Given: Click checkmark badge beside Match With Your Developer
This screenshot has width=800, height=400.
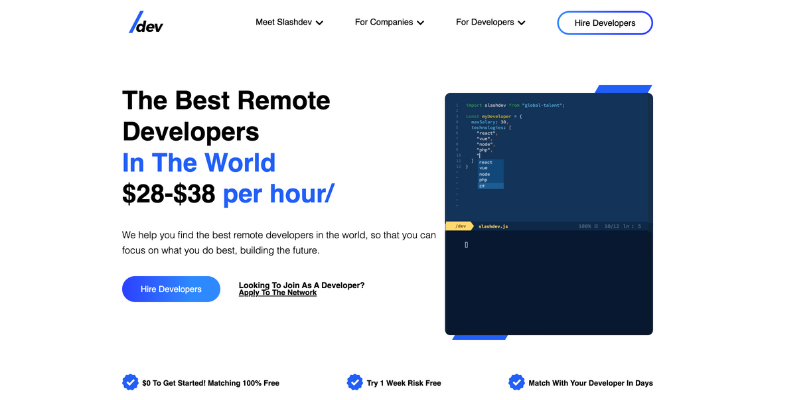Looking at the screenshot, I should pyautogui.click(x=516, y=382).
